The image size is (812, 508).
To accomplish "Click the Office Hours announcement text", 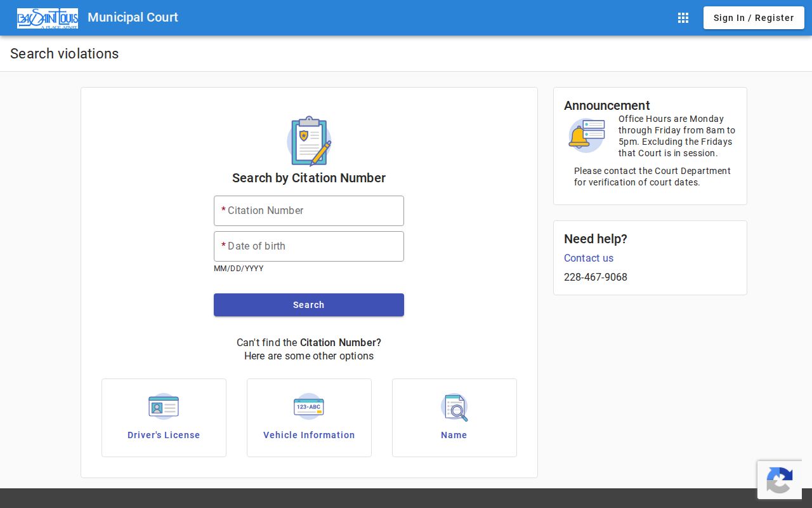I will click(x=677, y=136).
